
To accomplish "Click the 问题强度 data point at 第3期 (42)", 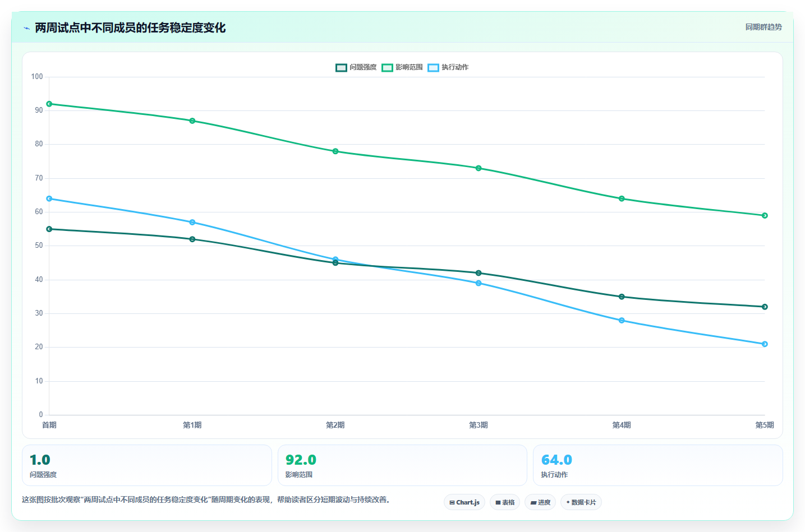I will pos(479,273).
